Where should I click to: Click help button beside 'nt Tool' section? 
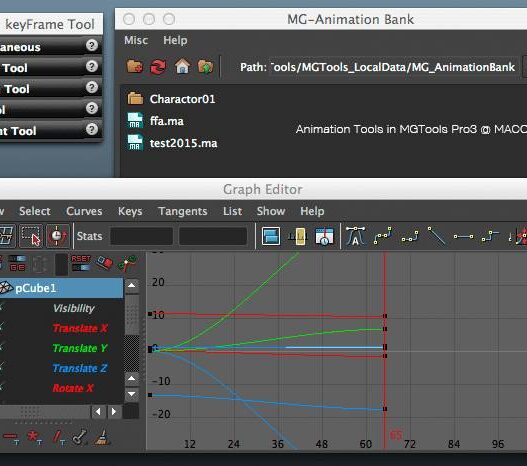(91, 129)
